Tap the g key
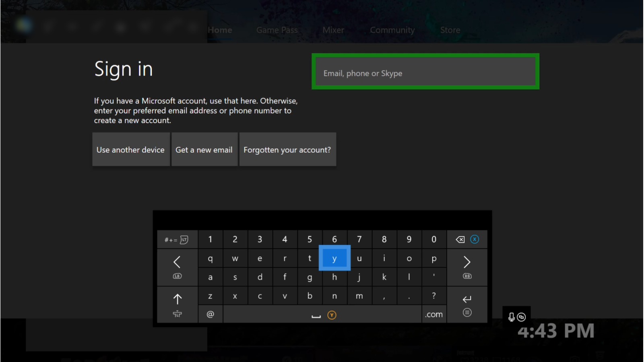The image size is (644, 362). (x=310, y=277)
